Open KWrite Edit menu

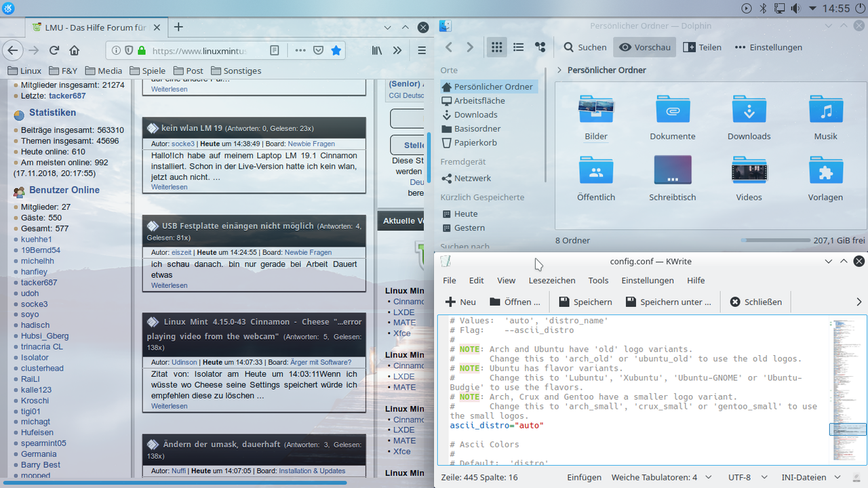[x=477, y=281]
